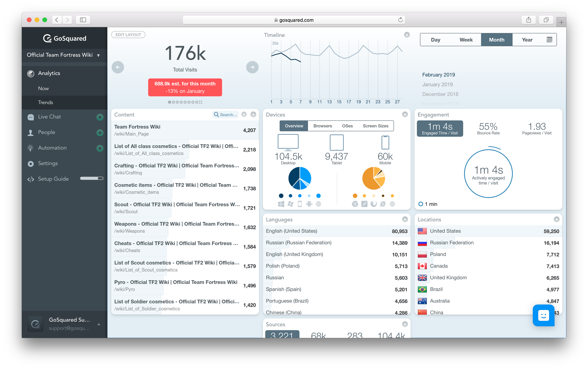The width and height of the screenshot is (588, 369).
Task: Click the calendar grid icon top right
Action: 549,40
